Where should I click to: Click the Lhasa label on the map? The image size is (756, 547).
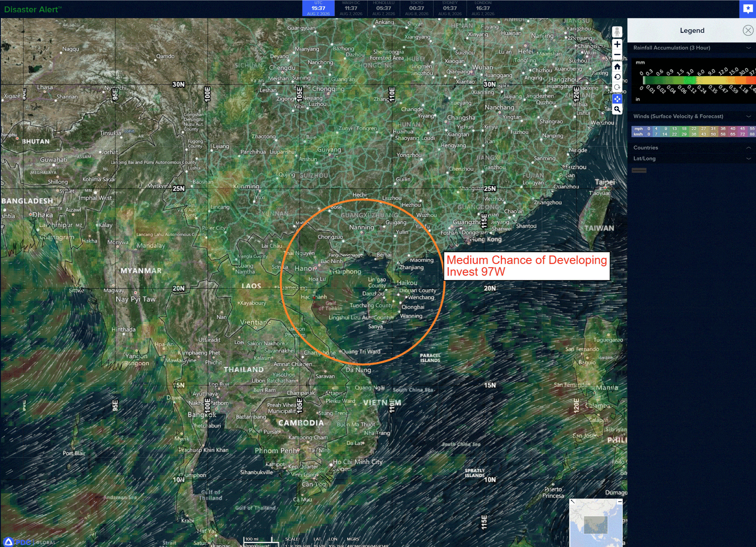(45, 87)
